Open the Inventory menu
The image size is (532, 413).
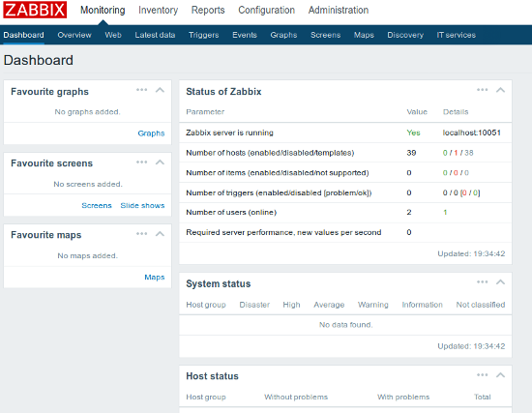158,11
